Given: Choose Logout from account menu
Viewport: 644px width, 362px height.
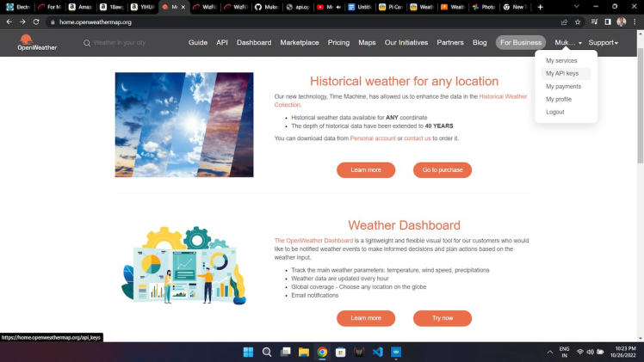Looking at the screenshot, I should click(x=554, y=112).
